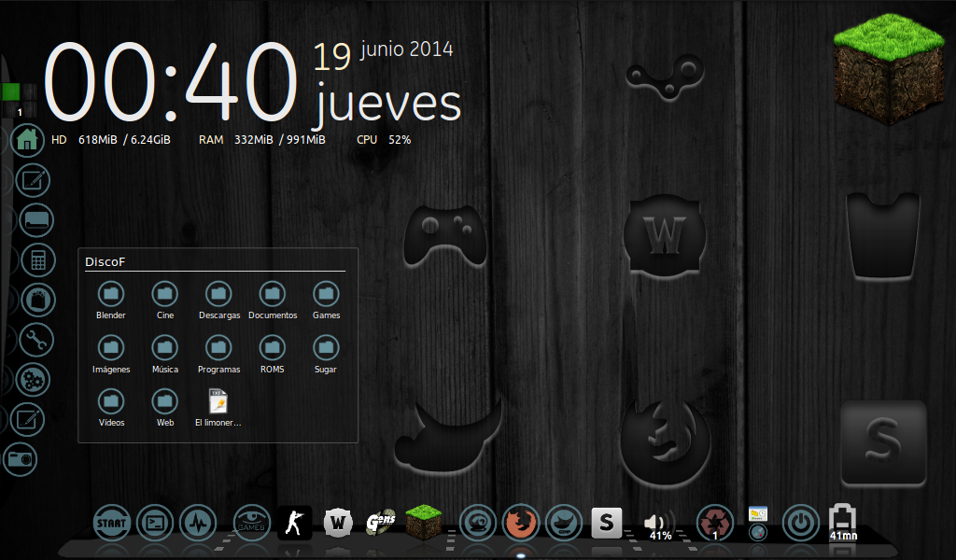Open the system monitor pulse icon

point(198,523)
